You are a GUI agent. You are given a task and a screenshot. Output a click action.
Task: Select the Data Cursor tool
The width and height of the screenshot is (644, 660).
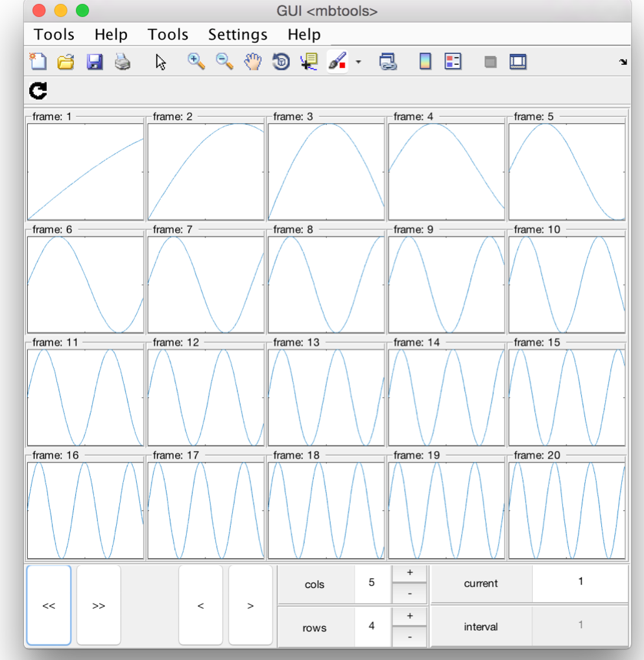pyautogui.click(x=309, y=62)
